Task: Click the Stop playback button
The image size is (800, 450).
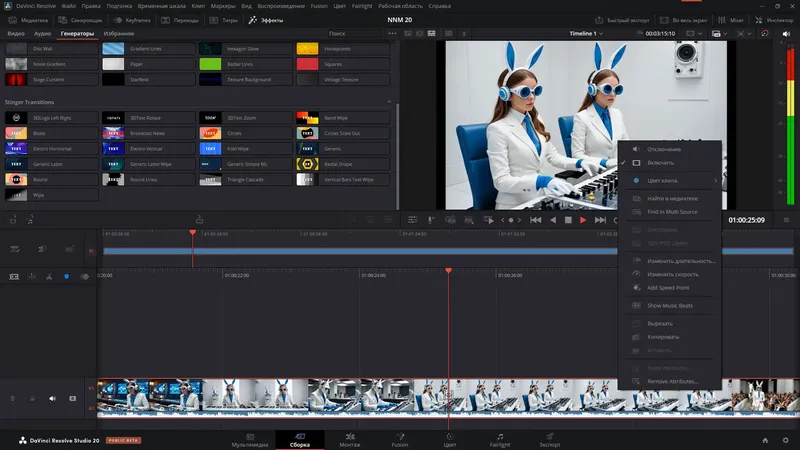Action: point(568,220)
